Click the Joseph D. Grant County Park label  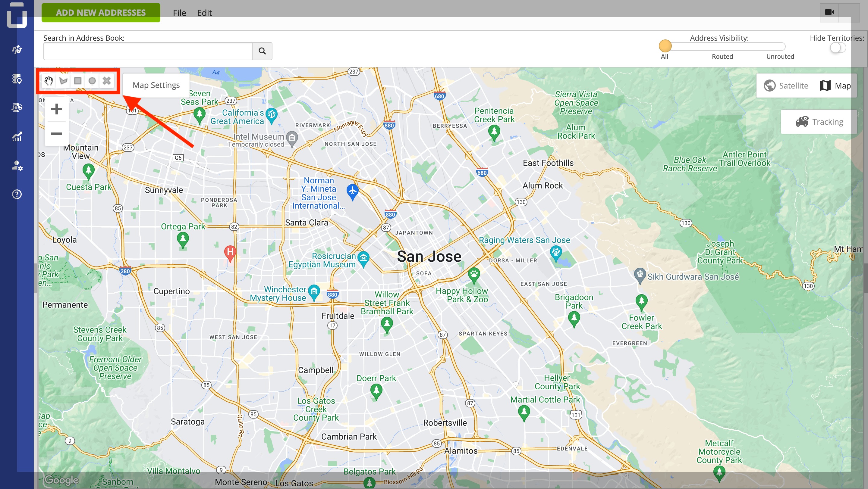[x=720, y=252]
